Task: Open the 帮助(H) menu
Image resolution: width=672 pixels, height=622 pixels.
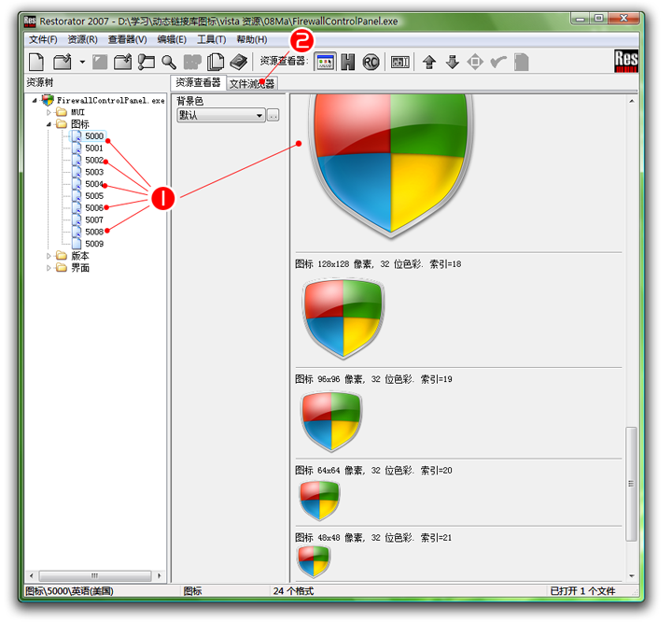Action: coord(252,39)
